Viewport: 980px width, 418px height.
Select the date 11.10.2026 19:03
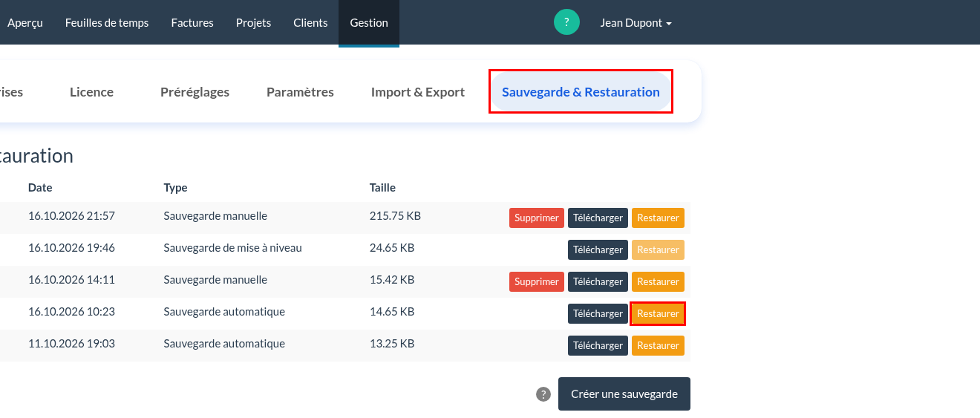click(x=71, y=344)
